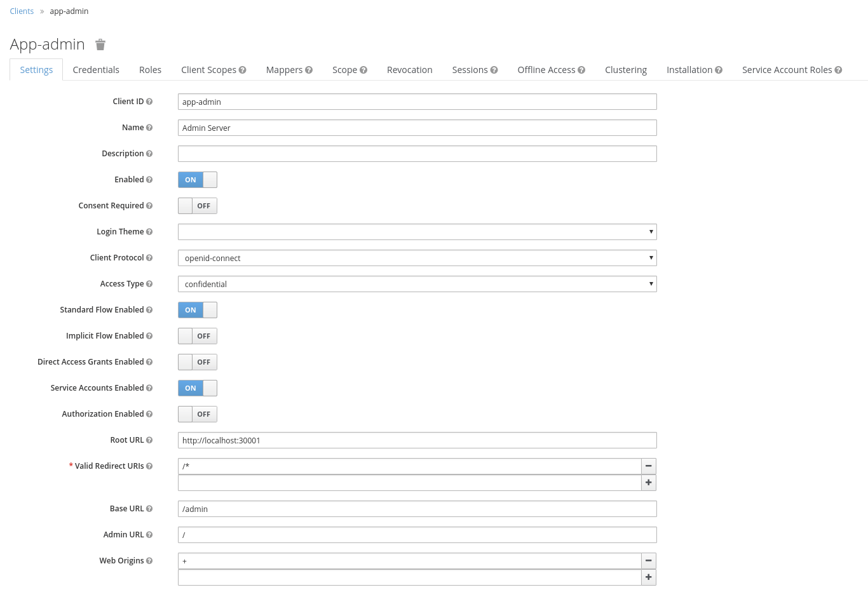Image resolution: width=868 pixels, height=592 pixels.
Task: Disable the Enabled toggle switch
Action: (x=198, y=180)
